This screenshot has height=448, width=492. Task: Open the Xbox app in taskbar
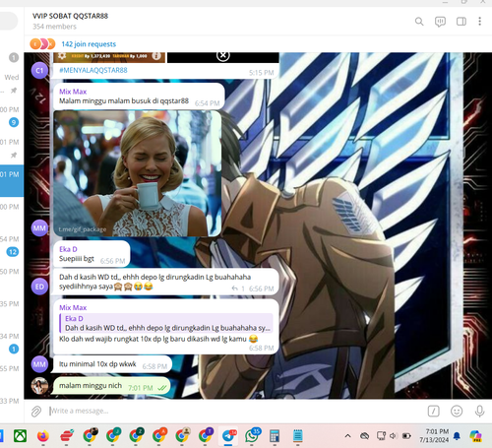[x=20, y=436]
